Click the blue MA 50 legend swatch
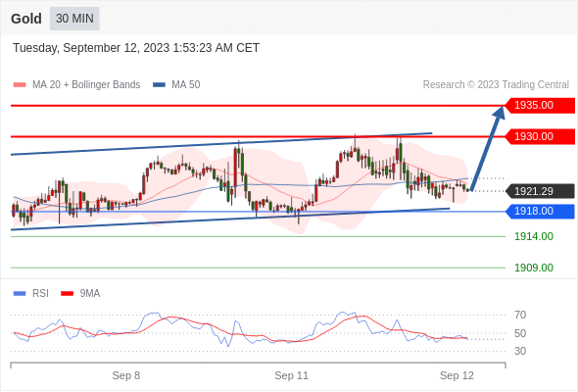Image resolution: width=578 pixels, height=392 pixels. pos(159,85)
